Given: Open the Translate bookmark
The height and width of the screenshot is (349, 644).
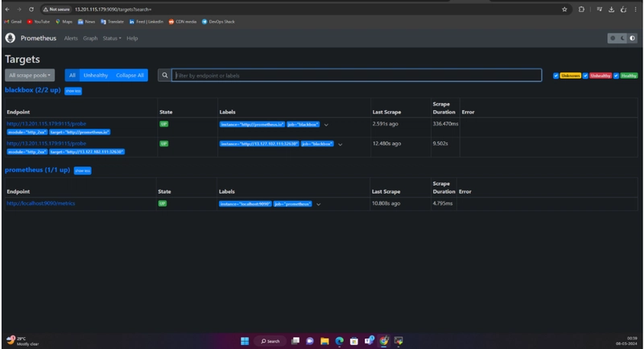Looking at the screenshot, I should pyautogui.click(x=112, y=22).
